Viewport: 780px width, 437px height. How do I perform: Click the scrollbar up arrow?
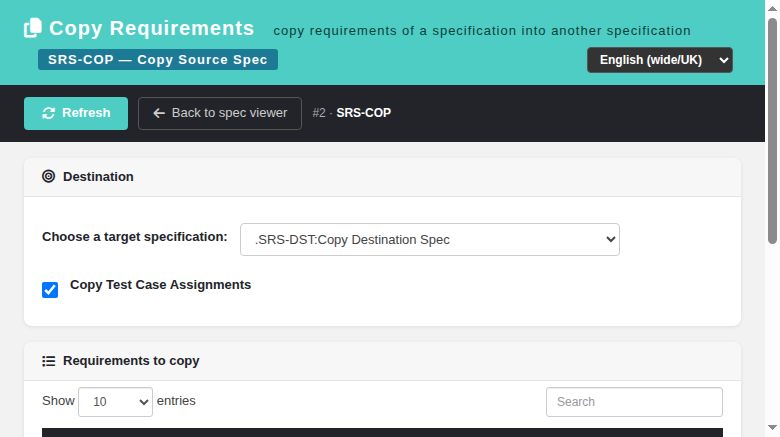[772, 8]
